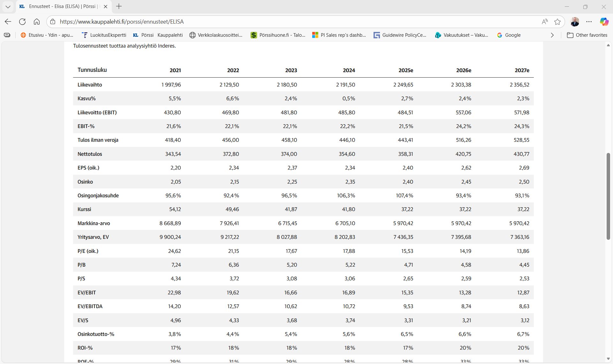Open a new tab with plus button
The width and height of the screenshot is (613, 364).
(119, 6)
